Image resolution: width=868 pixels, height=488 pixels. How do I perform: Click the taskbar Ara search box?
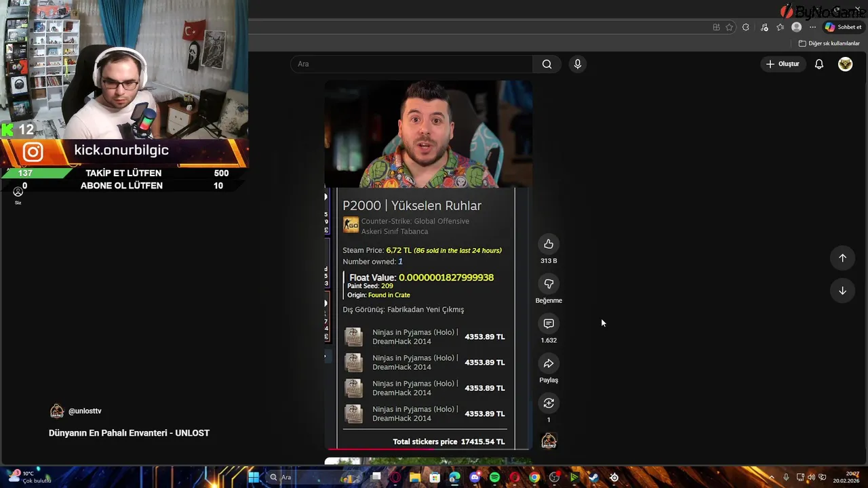coord(315,477)
